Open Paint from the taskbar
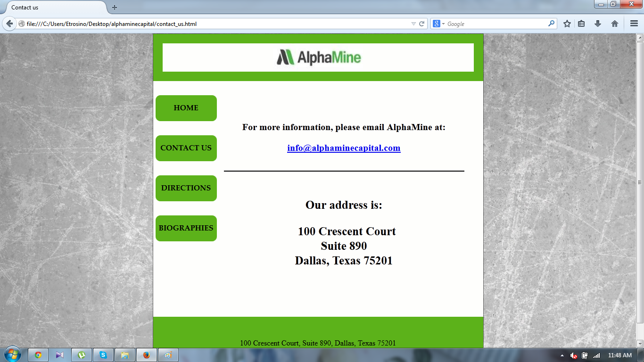Image resolution: width=644 pixels, height=362 pixels. (x=168, y=355)
